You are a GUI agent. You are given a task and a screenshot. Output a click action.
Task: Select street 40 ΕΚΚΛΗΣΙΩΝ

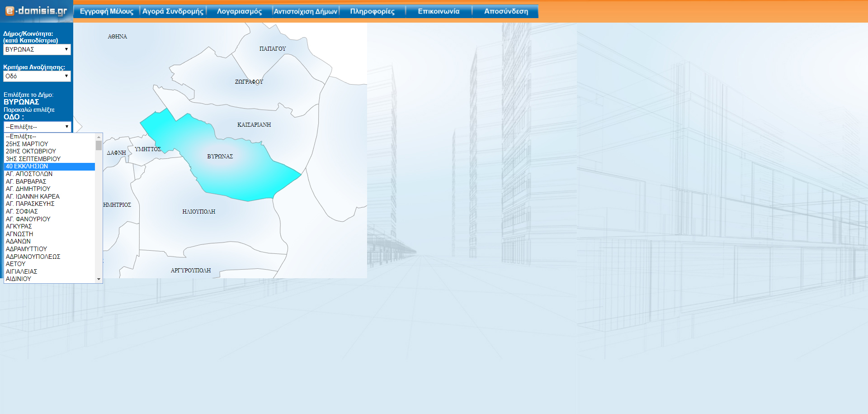50,167
